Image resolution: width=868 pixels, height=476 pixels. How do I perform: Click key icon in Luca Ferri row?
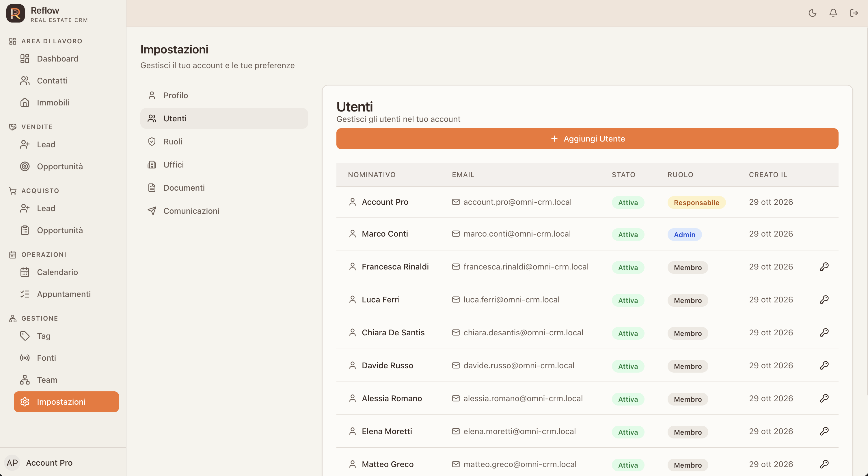tap(824, 300)
